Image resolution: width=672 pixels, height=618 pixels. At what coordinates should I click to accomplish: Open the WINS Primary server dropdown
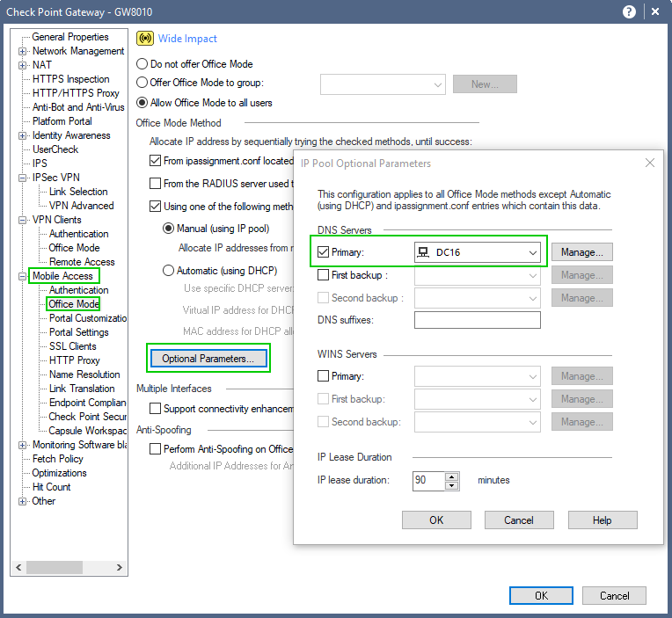click(x=477, y=376)
